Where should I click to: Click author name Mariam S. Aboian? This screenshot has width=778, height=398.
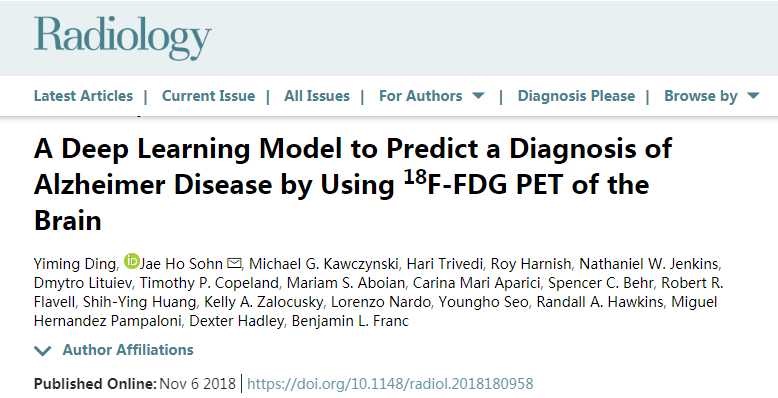346,283
